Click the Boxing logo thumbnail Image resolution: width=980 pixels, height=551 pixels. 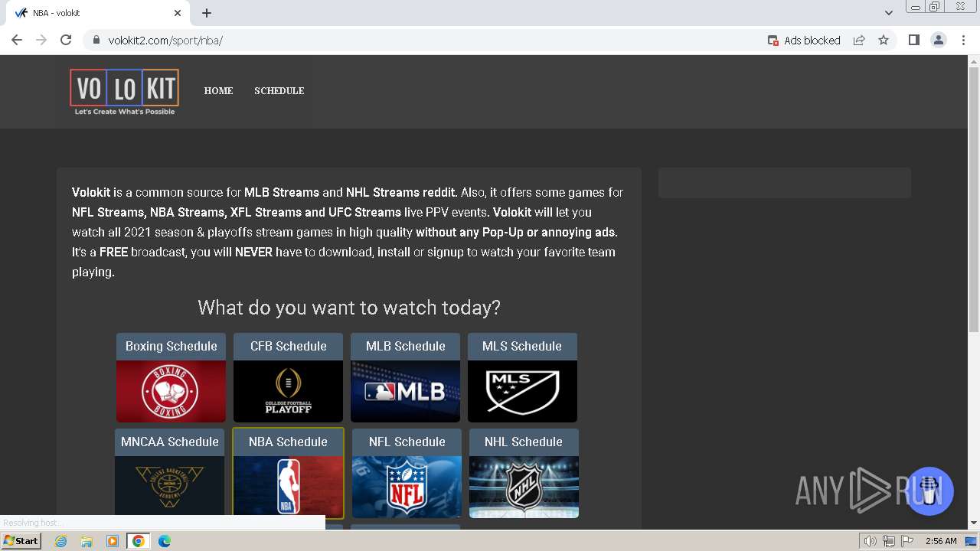pos(171,391)
